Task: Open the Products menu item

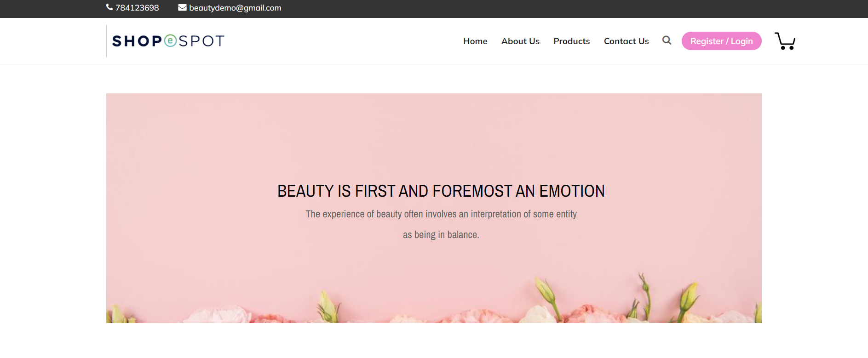Action: tap(571, 41)
